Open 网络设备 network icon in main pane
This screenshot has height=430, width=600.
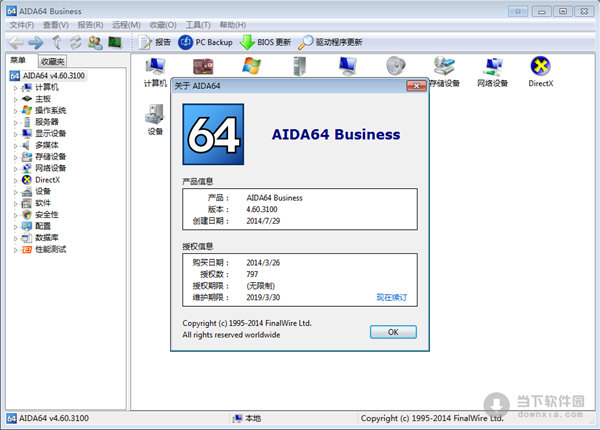pyautogui.click(x=492, y=72)
